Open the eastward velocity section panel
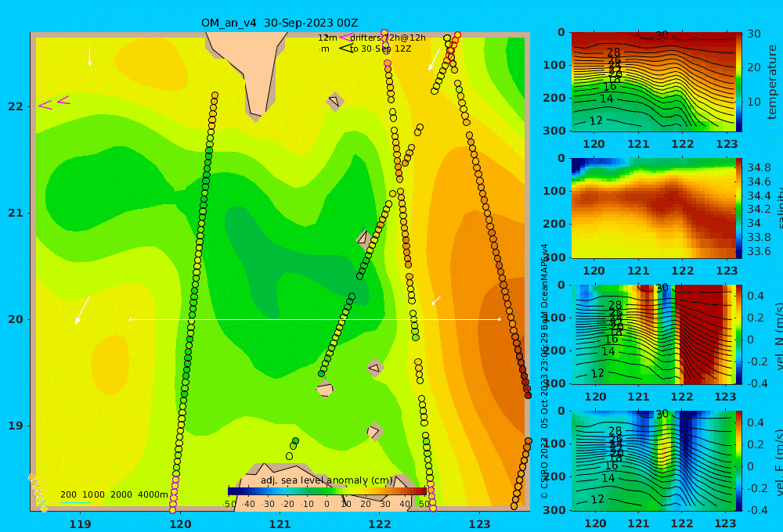This screenshot has width=783, height=532. click(x=653, y=461)
